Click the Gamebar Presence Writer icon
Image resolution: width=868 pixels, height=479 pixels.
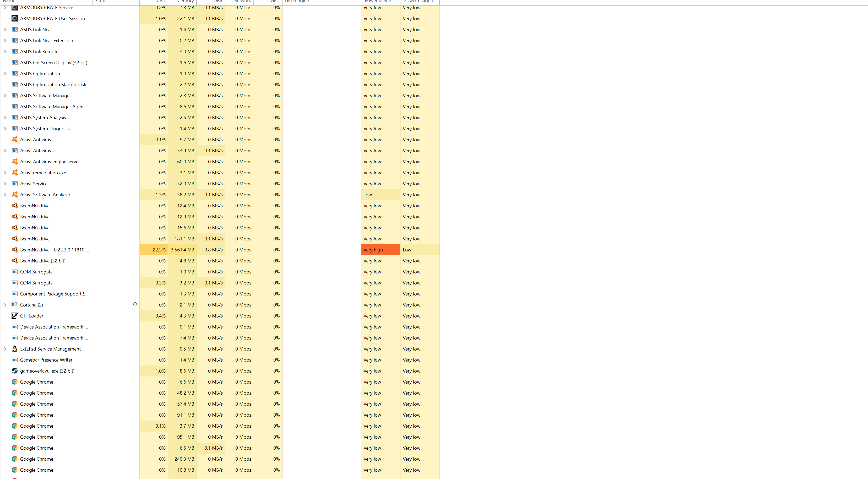(x=14, y=360)
